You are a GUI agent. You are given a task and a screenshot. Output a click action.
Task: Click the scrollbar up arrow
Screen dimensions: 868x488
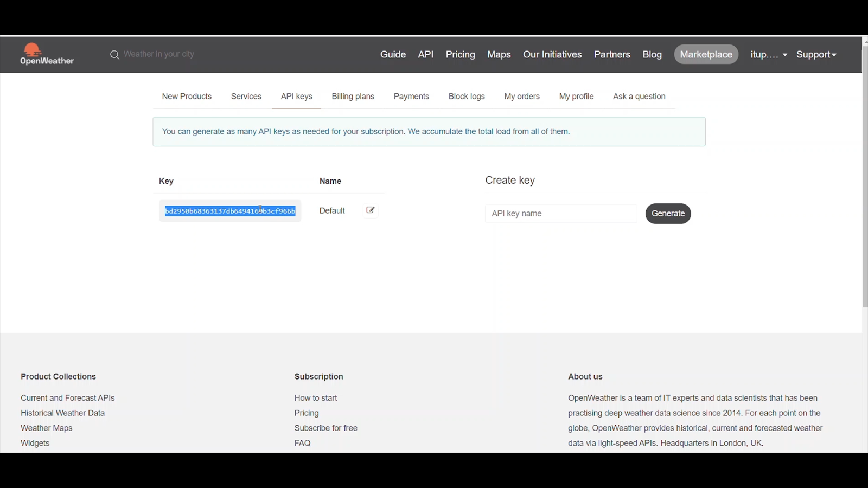pyautogui.click(x=865, y=41)
